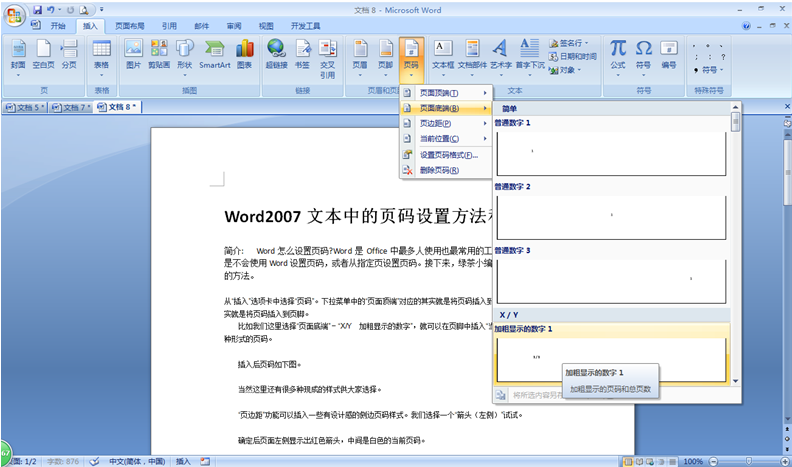
Task: Insert a SmartArt graphic
Action: (215, 55)
